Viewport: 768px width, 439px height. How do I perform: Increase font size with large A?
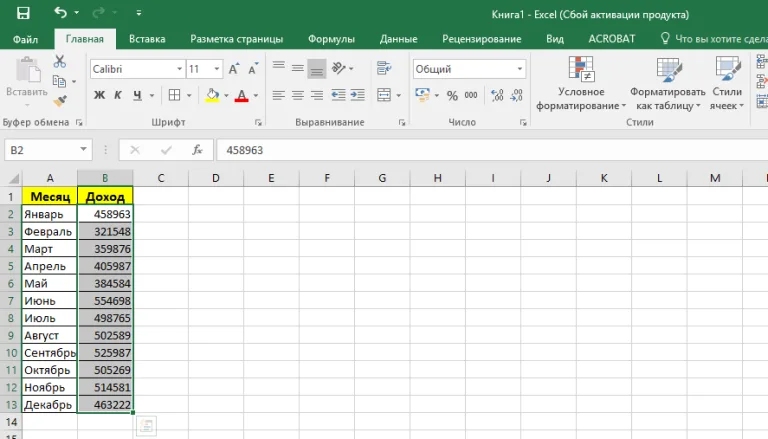click(x=234, y=69)
